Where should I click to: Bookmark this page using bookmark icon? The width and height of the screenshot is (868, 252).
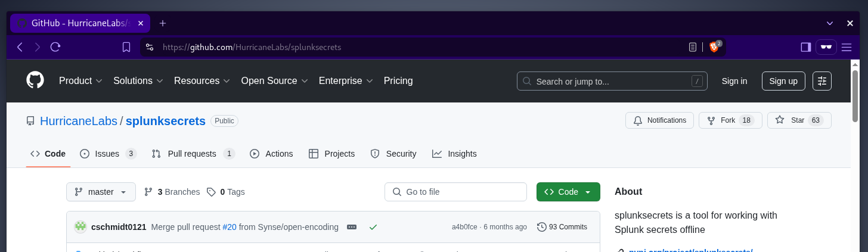point(126,47)
